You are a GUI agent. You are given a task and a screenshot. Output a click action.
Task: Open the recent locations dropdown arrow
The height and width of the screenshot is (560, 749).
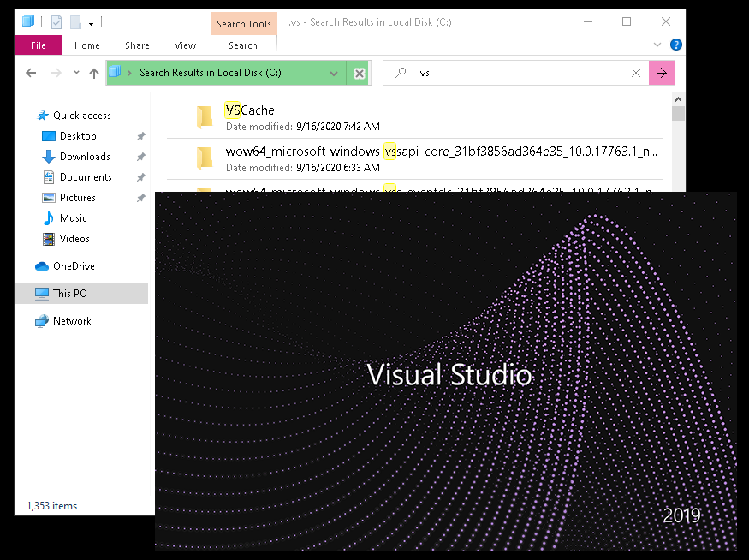[x=76, y=73]
